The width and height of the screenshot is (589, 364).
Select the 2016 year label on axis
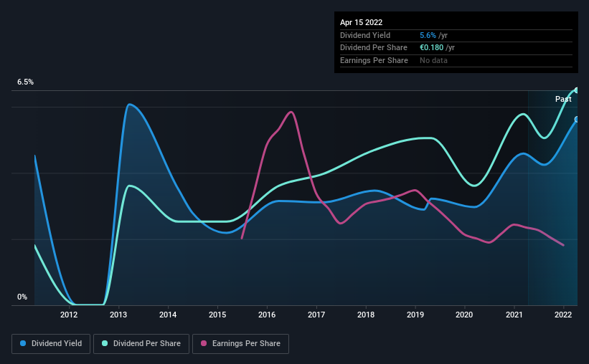click(x=267, y=315)
